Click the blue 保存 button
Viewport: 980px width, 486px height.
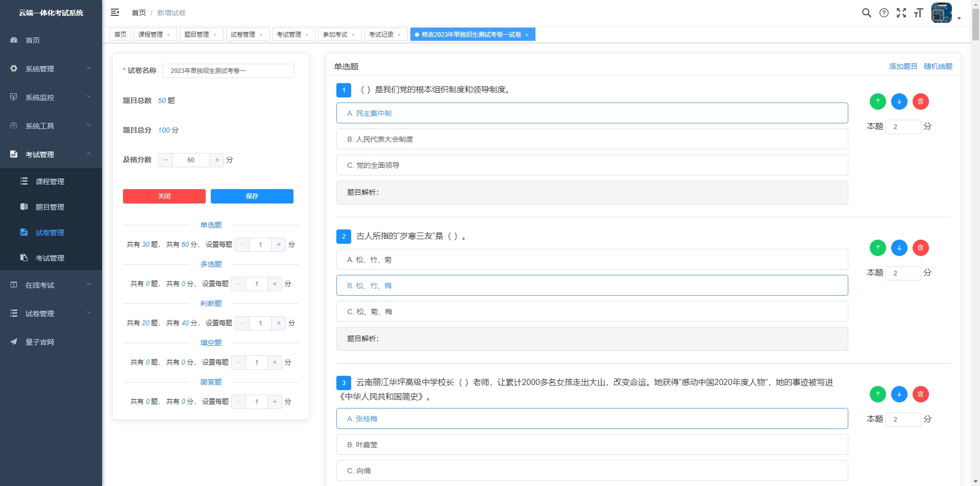(x=252, y=196)
